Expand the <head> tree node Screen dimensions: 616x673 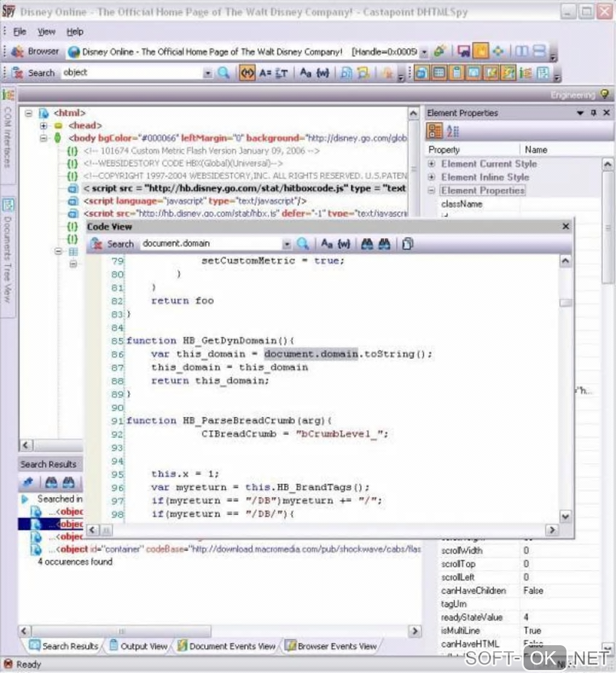[43, 126]
